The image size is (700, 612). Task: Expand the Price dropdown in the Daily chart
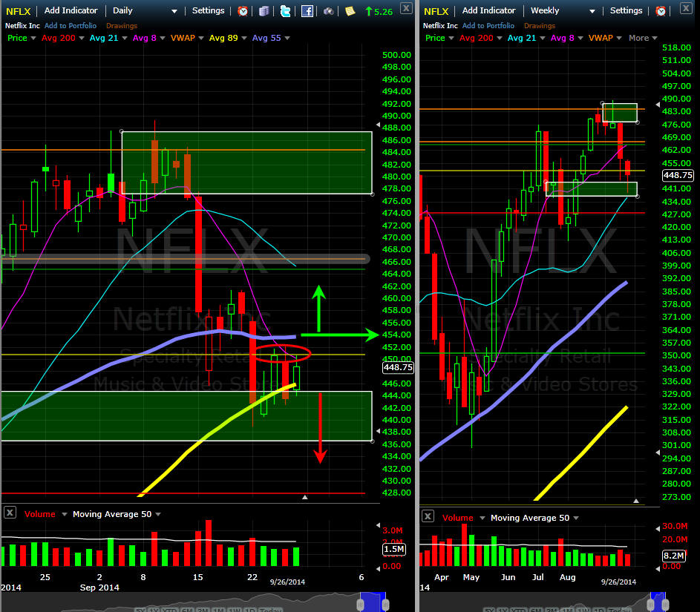pyautogui.click(x=33, y=39)
